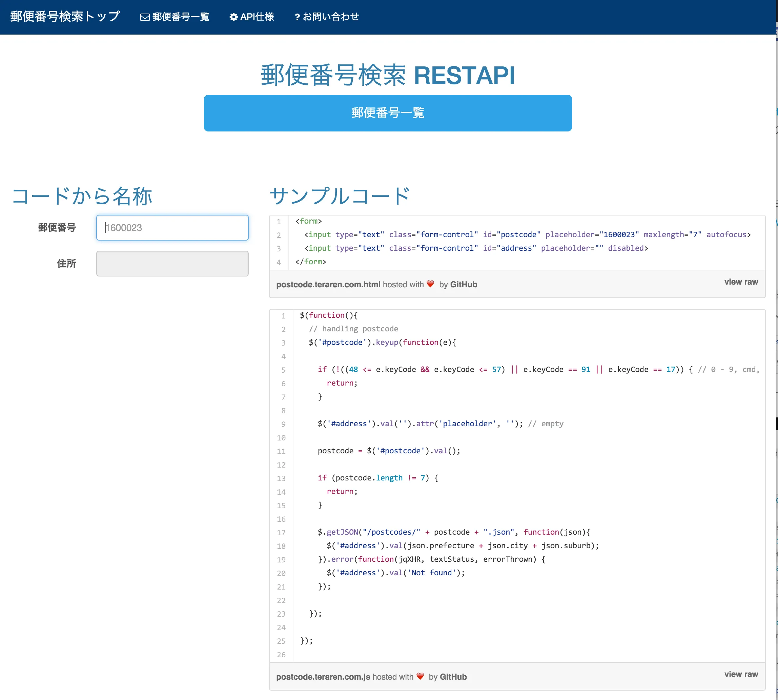The width and height of the screenshot is (778, 700).
Task: Open the postcode.teraren.com.js gist link
Action: [x=323, y=677]
